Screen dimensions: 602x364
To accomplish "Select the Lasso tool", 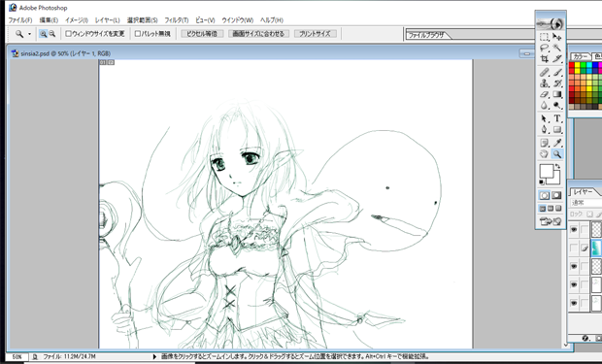I will [544, 48].
